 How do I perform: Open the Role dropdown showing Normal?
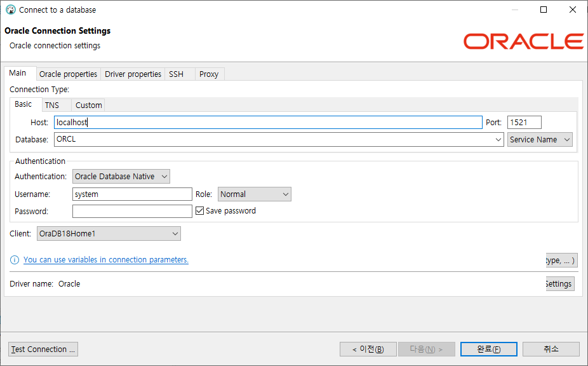point(254,194)
